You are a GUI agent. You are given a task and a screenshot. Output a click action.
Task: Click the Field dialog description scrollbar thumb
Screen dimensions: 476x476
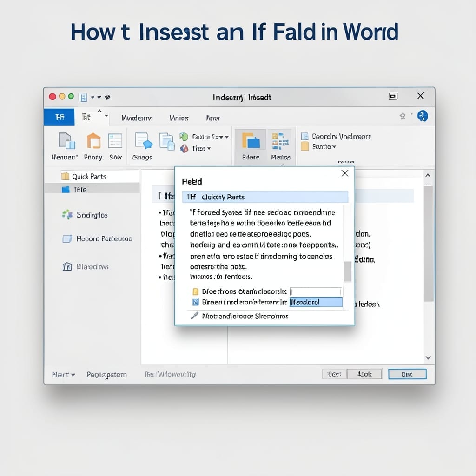pos(347,271)
